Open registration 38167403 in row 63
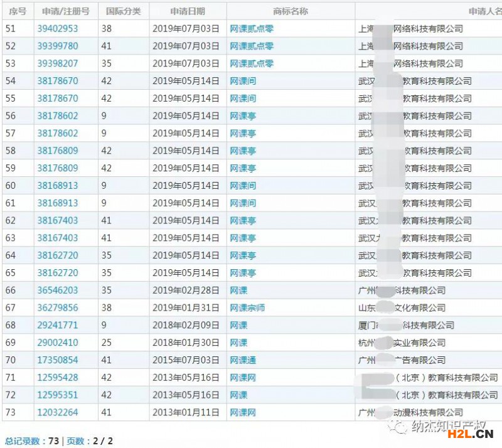The height and width of the screenshot is (448, 502). [x=58, y=238]
